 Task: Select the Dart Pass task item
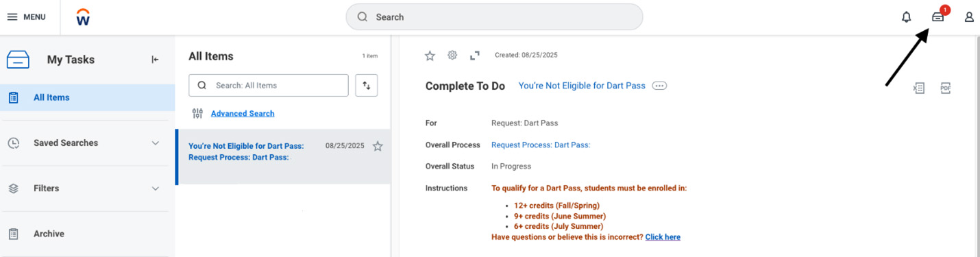283,157
